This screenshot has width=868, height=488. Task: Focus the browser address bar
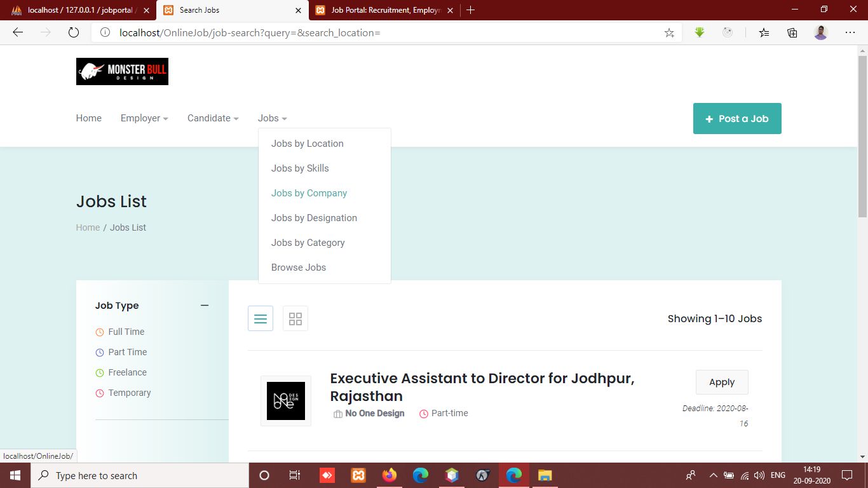click(x=388, y=32)
